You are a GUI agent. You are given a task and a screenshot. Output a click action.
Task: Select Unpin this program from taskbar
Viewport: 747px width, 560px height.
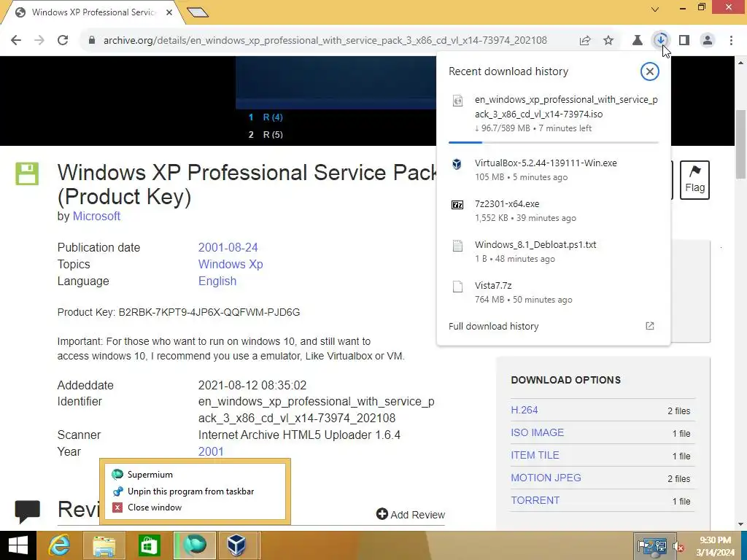[x=196, y=491]
